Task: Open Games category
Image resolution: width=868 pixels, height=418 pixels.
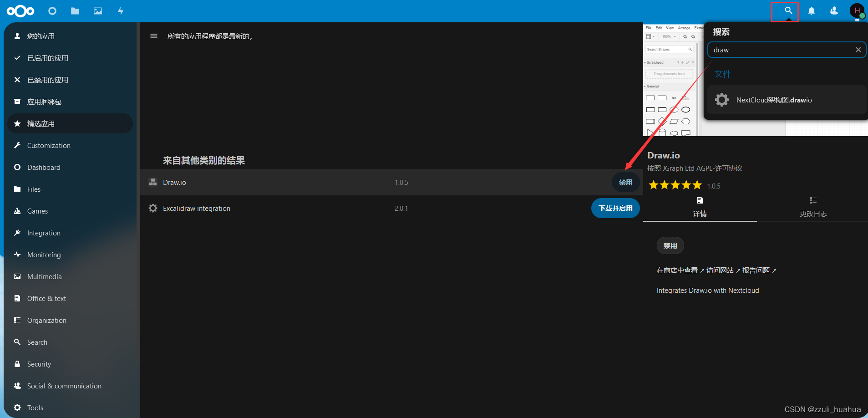Action: click(70, 211)
